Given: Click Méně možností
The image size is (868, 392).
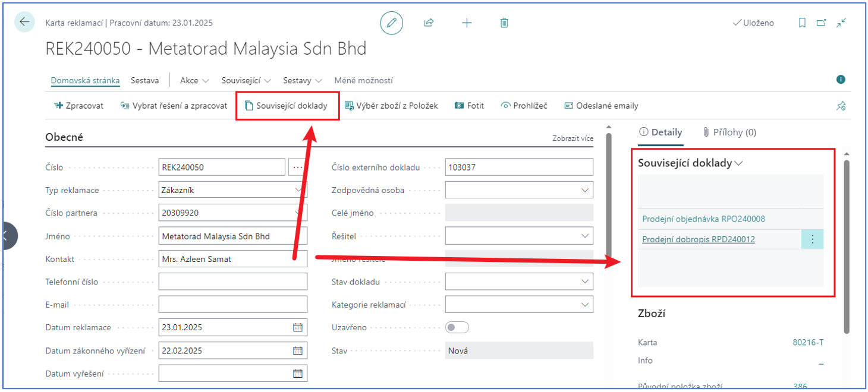Looking at the screenshot, I should coord(363,80).
